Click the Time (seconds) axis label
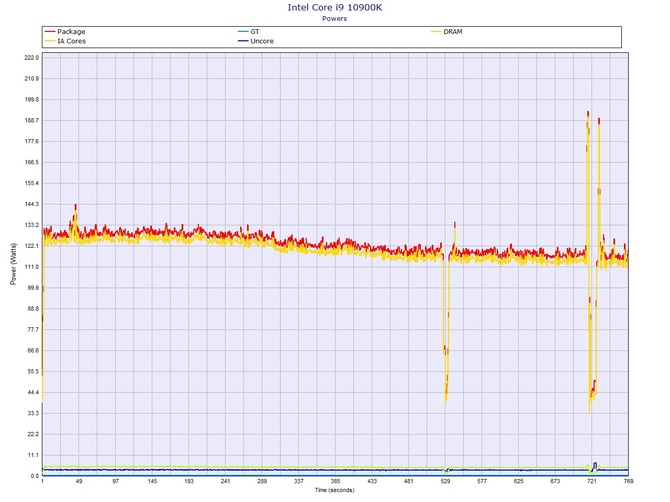This screenshot has height=502, width=670. (335, 490)
